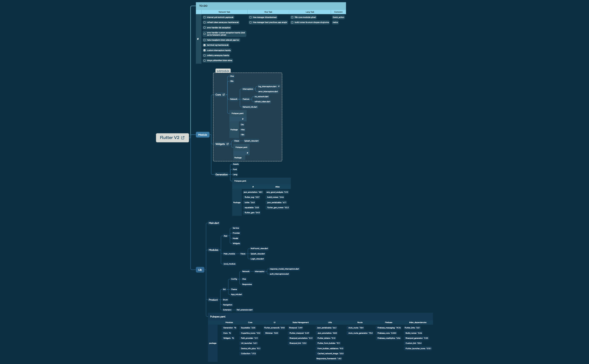The width and height of the screenshot is (589, 364).
Task: Uncheck 'custom interceptors hazırla' checkbox
Action: 204,50
